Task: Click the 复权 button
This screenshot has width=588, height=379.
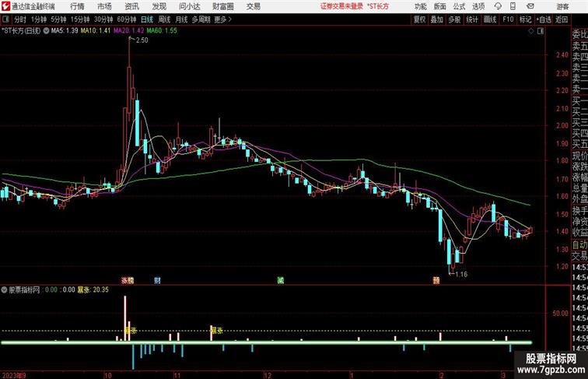Action: 420,19
